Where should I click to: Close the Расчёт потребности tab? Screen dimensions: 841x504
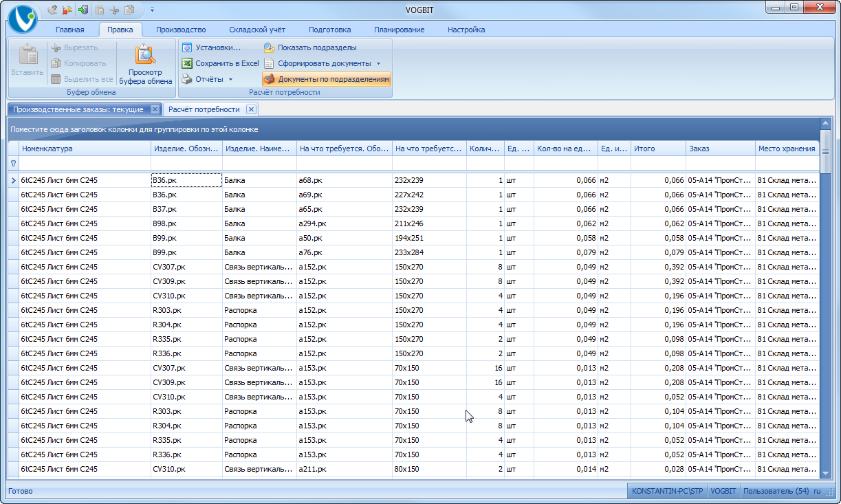pyautogui.click(x=251, y=109)
